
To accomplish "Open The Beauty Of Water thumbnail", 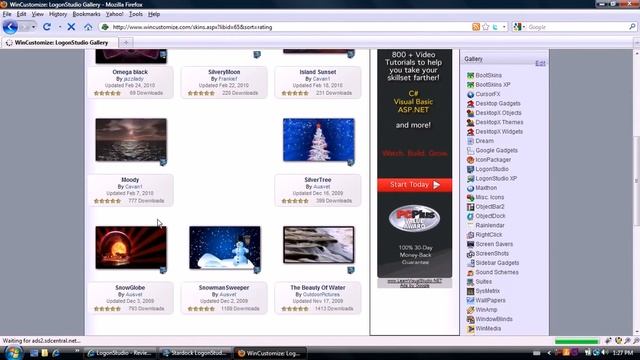I will coord(318,245).
